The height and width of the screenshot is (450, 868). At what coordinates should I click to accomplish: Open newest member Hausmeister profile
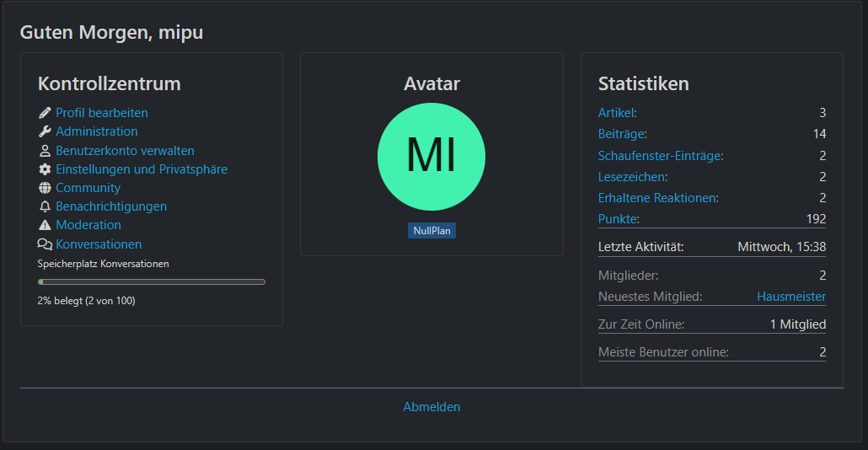coord(791,297)
